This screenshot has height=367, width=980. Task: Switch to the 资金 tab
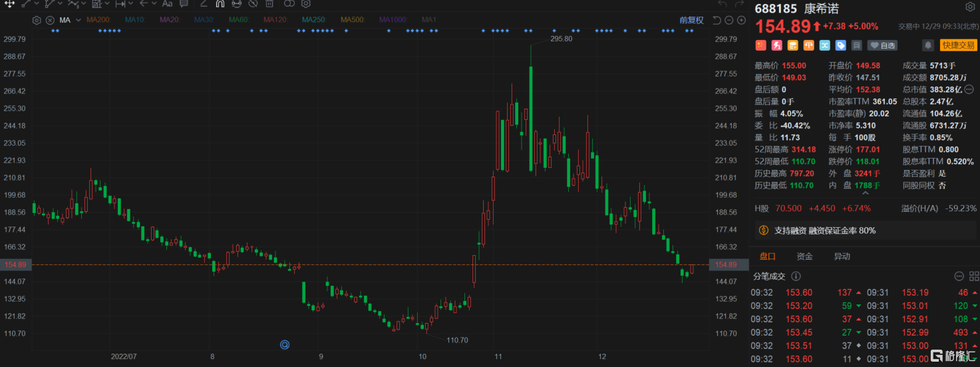tap(804, 256)
